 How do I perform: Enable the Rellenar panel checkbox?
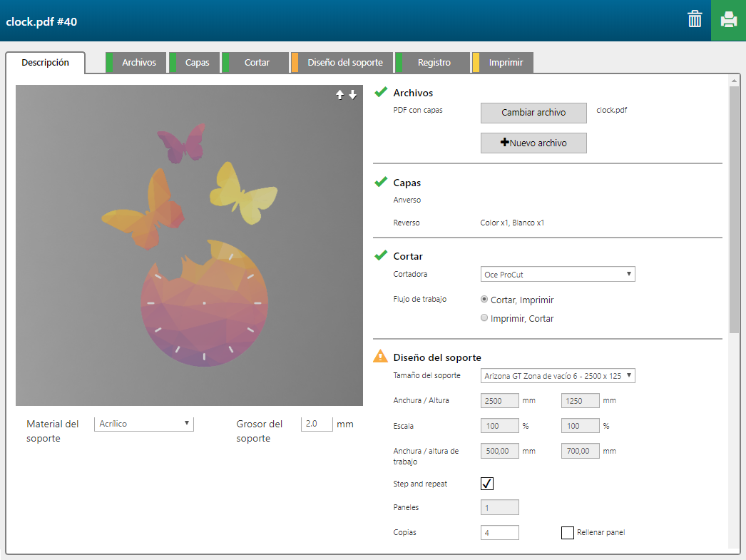(x=567, y=532)
